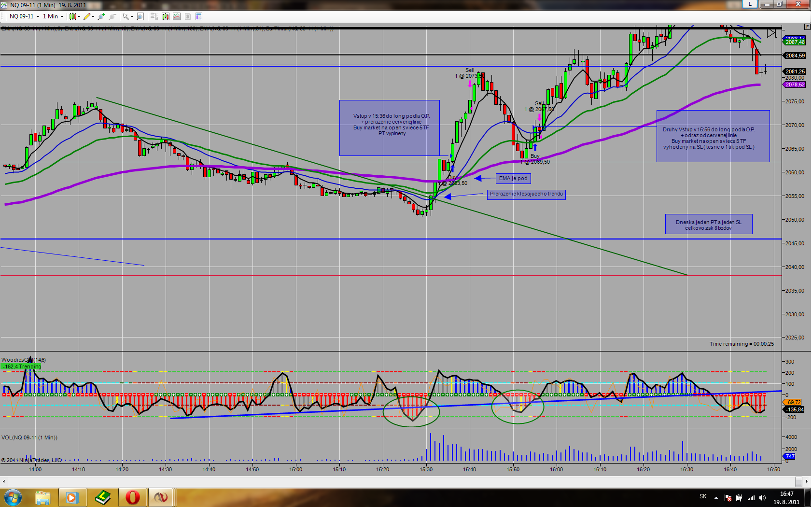
Task: Expand the drawing tools dropdown arrow
Action: 93,16
